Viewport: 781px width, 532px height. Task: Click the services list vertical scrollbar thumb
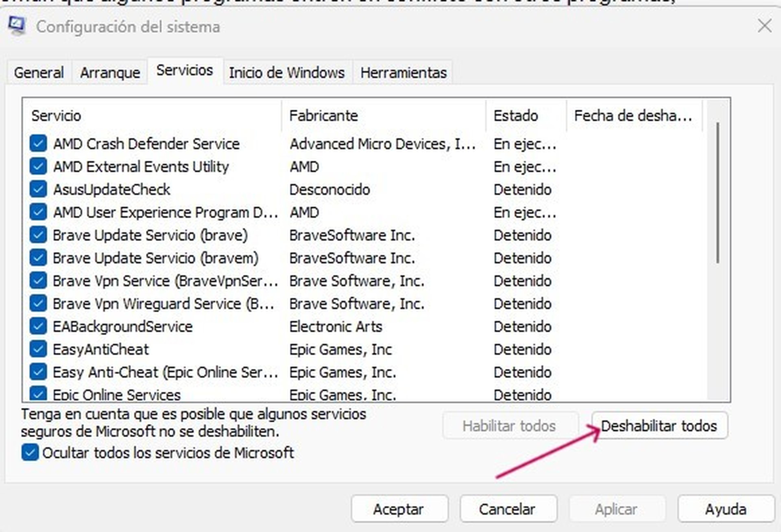pos(718,193)
